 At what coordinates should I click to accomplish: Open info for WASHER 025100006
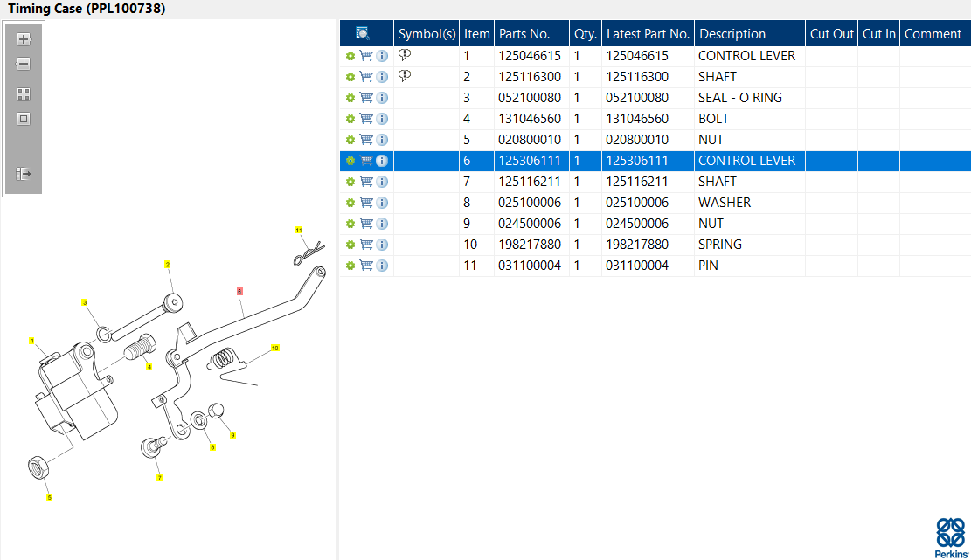pyautogui.click(x=382, y=203)
